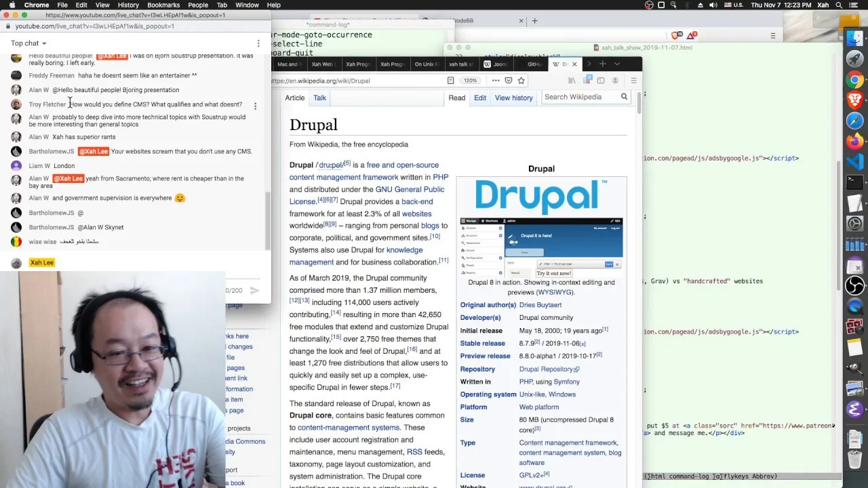The image size is (868, 488).
Task: Reset the 120% zoom level indicator
Action: (x=470, y=81)
